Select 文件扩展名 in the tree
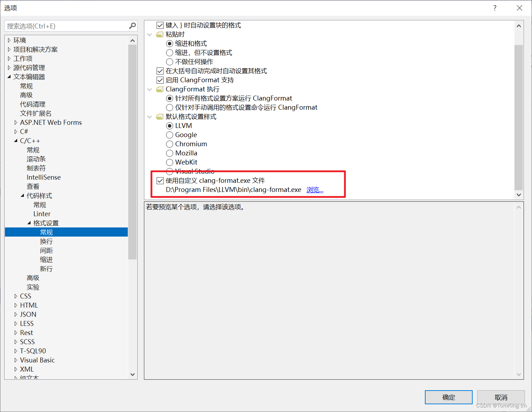532x412 pixels. [x=36, y=113]
